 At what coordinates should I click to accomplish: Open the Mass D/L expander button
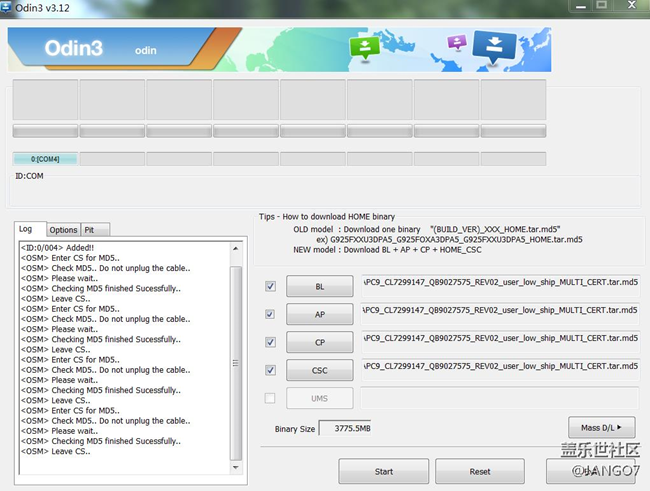click(601, 428)
